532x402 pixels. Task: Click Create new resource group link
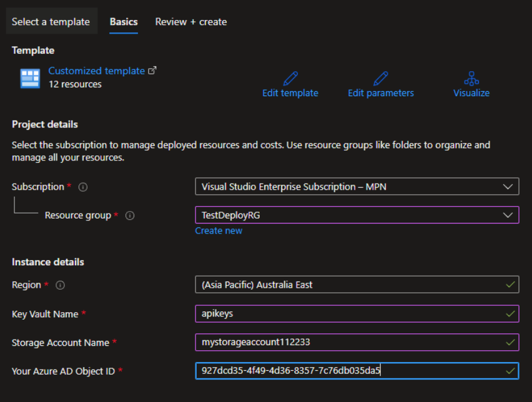(219, 231)
